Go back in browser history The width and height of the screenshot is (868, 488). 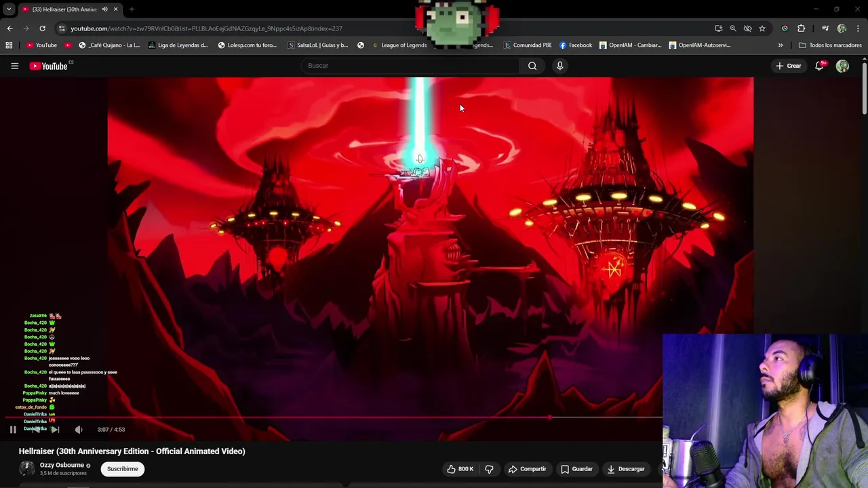(x=9, y=28)
